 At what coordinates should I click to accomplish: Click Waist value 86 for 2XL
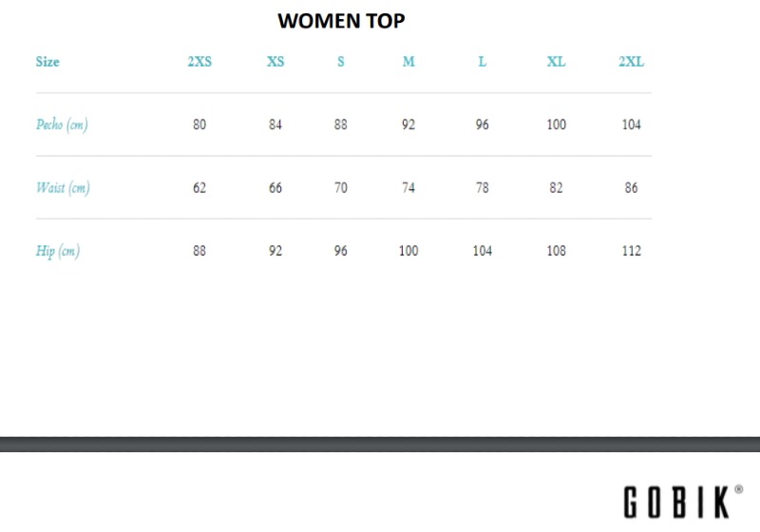coord(631,187)
